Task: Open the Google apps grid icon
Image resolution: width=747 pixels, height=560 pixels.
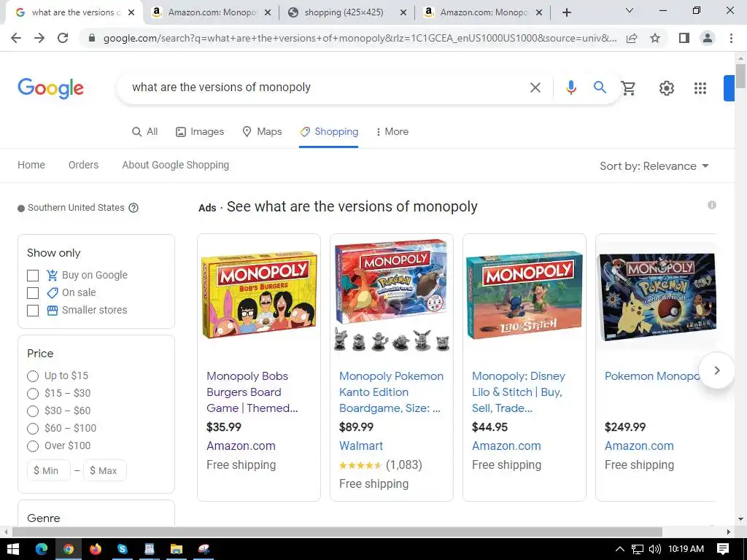Action: (700, 88)
